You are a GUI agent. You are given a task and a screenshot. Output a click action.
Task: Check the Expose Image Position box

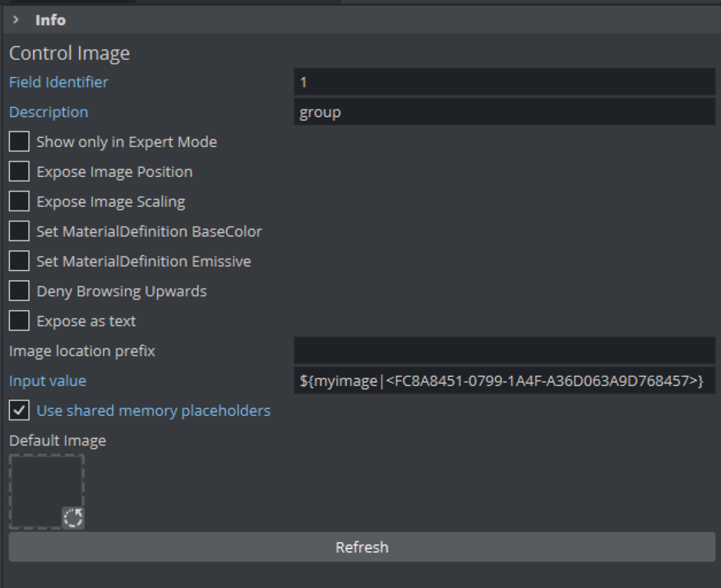click(x=19, y=171)
